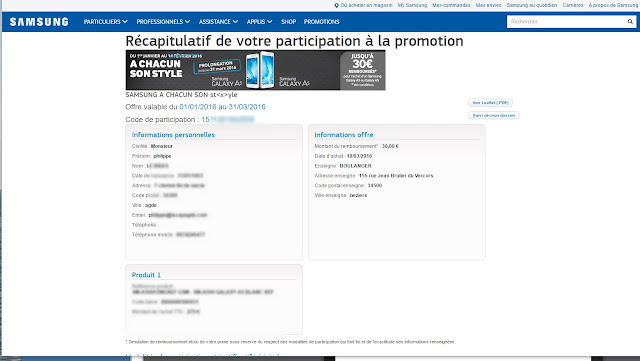
Task: Open the Carrières link
Action: click(573, 5)
